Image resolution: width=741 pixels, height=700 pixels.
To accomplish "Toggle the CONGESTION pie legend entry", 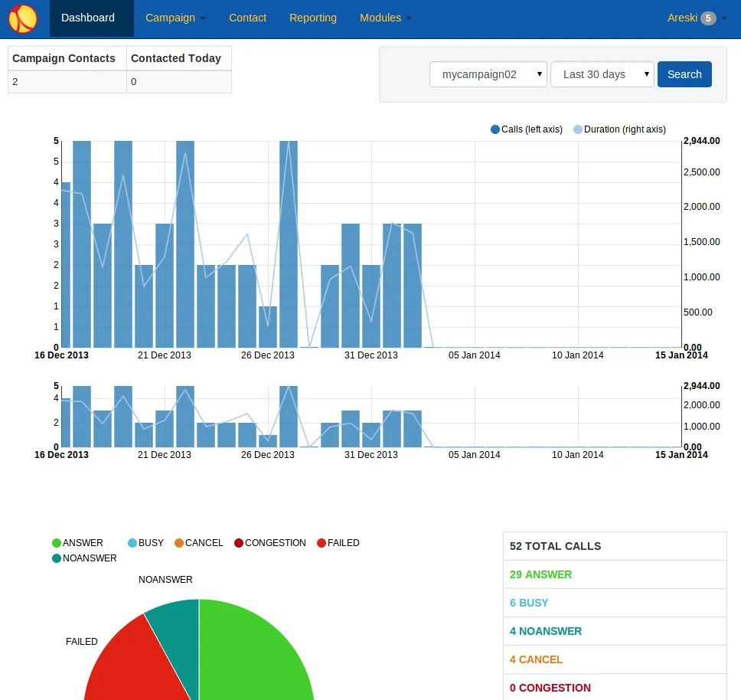I will [270, 542].
